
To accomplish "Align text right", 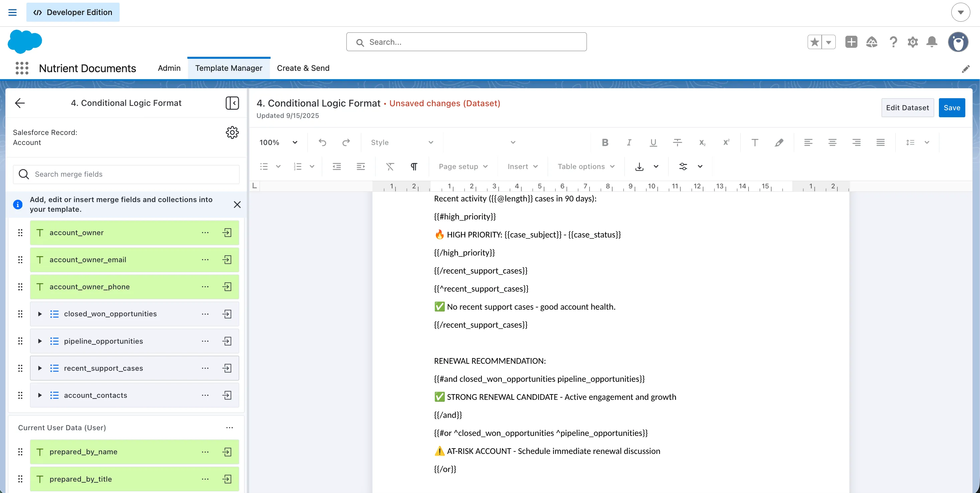I will pyautogui.click(x=856, y=142).
